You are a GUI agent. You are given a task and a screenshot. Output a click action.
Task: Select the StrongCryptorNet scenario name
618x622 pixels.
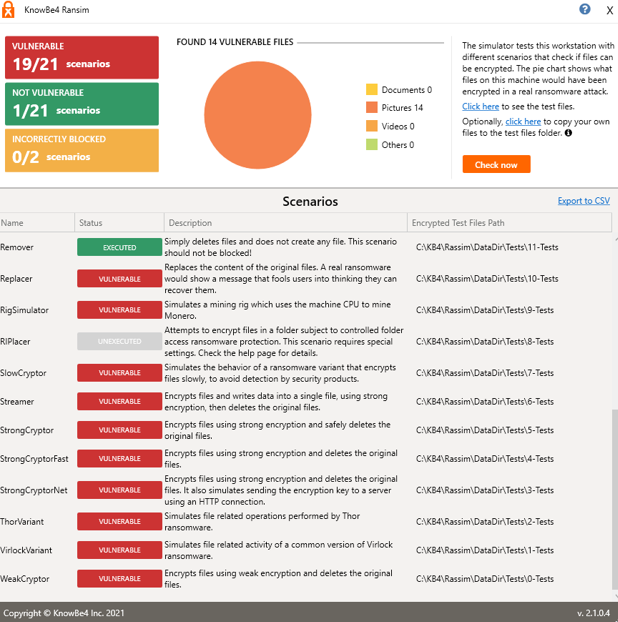(x=34, y=490)
